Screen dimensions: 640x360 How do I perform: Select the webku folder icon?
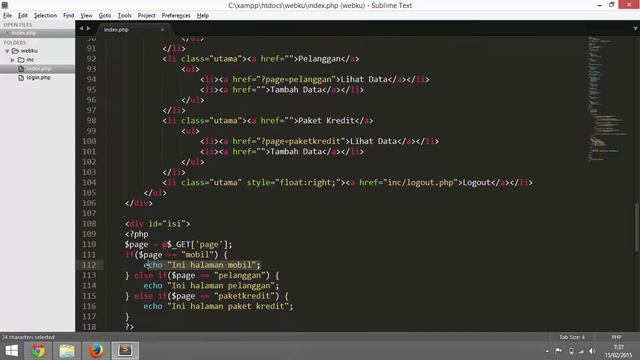pos(16,51)
